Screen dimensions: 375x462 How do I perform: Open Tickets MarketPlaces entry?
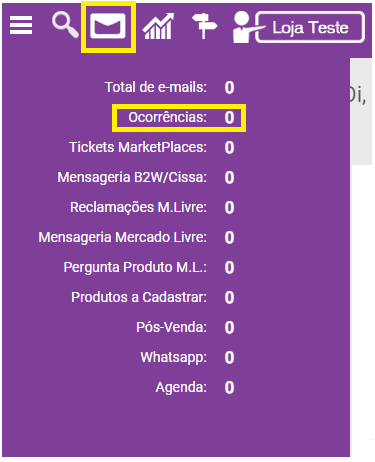[x=138, y=147]
